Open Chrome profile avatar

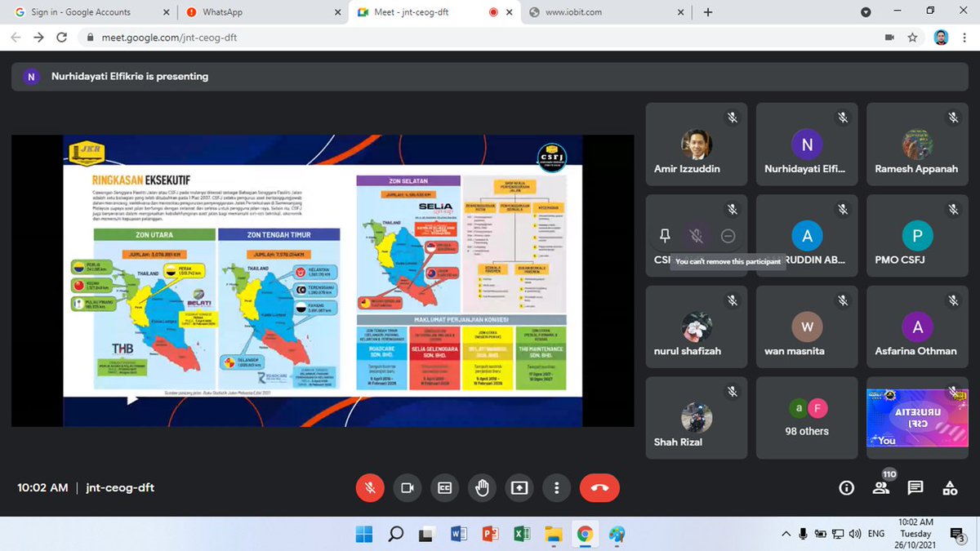click(941, 38)
